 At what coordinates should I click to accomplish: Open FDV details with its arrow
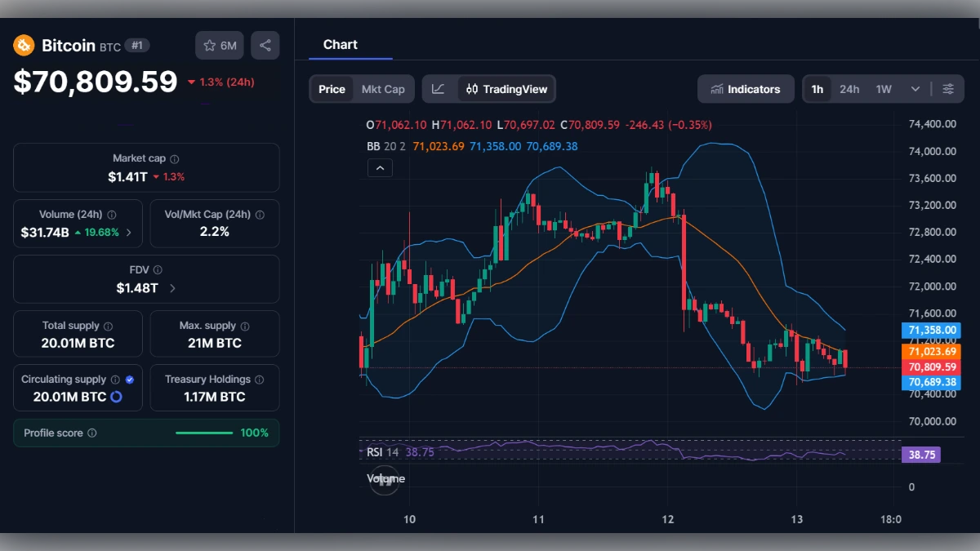pyautogui.click(x=172, y=287)
